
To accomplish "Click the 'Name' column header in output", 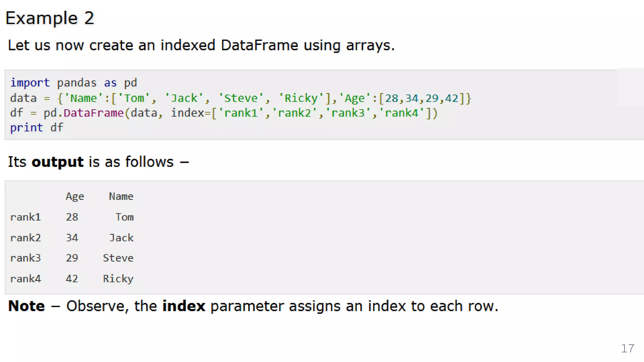I will pos(121,196).
